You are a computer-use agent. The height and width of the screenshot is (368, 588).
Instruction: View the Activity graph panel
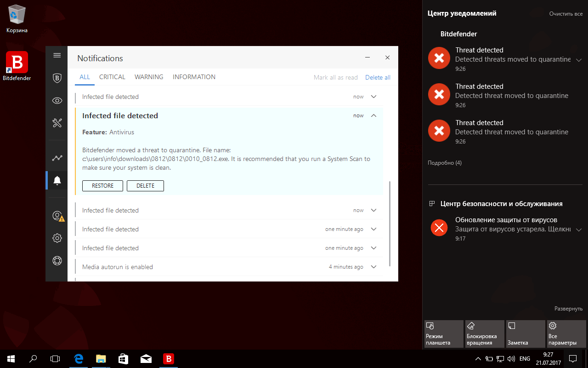[57, 158]
